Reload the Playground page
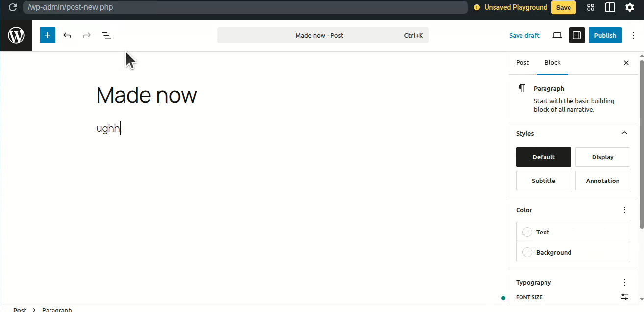Screen dimensions: 644x312 tap(13, 7)
